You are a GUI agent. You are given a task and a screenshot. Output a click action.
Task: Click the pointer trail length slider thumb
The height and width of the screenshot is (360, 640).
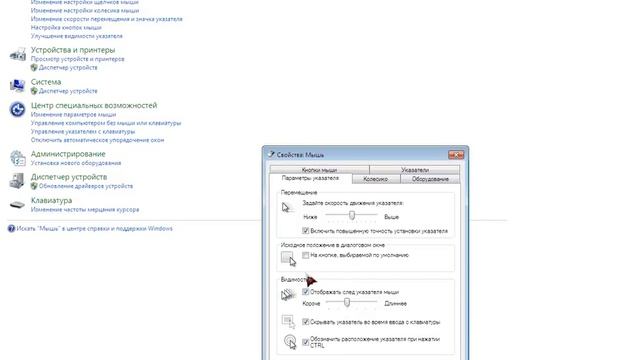coord(347,302)
